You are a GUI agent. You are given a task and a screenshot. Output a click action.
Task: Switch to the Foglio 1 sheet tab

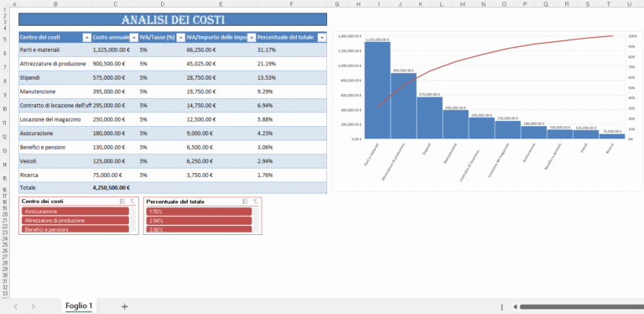(79, 306)
